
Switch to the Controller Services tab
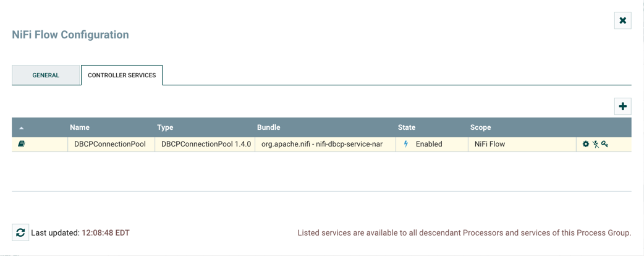[x=122, y=75]
